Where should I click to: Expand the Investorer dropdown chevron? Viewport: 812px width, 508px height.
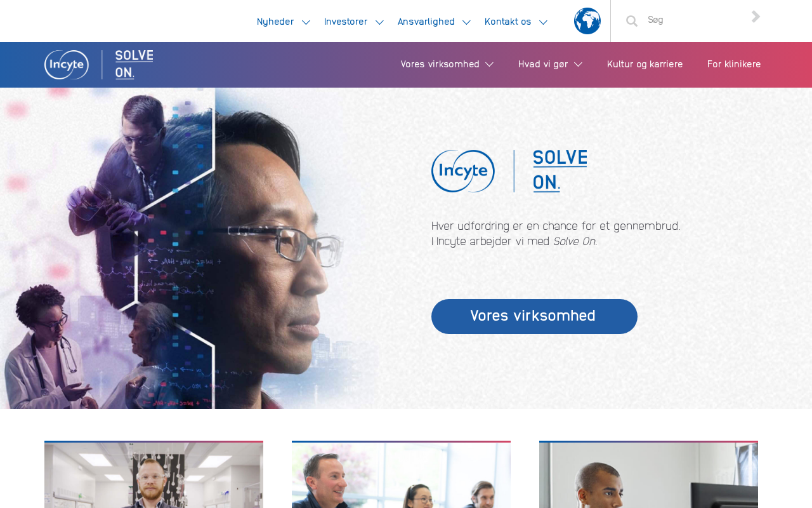coord(379,22)
